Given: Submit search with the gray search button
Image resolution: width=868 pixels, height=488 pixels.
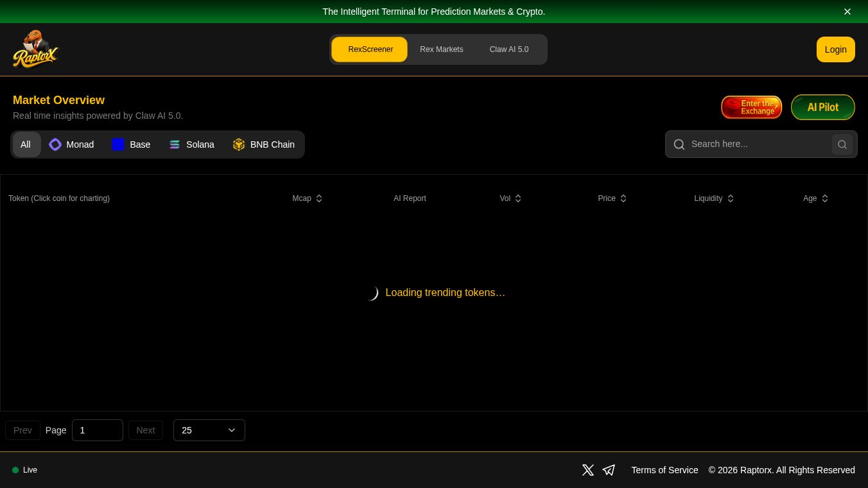Looking at the screenshot, I should [x=842, y=144].
